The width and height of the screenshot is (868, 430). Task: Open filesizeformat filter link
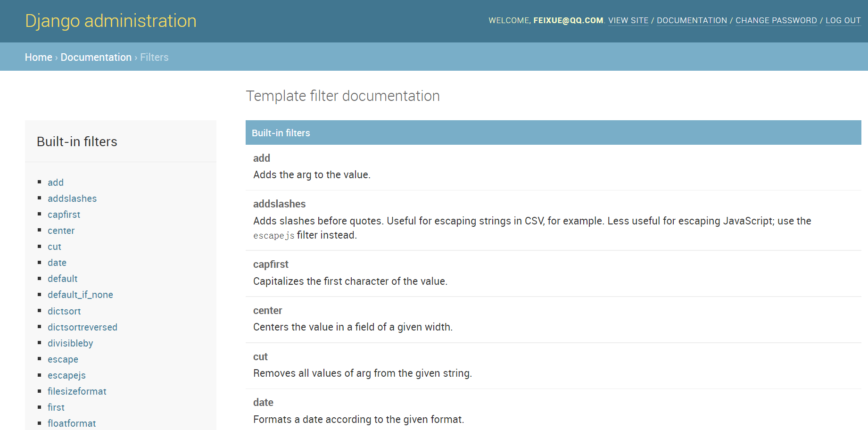tap(77, 391)
